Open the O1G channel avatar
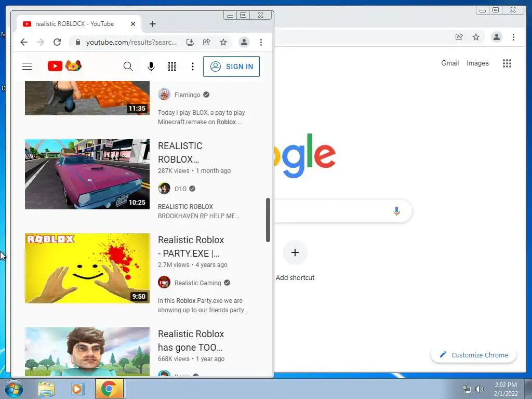Screen dimensions: 532x399 tap(164, 188)
